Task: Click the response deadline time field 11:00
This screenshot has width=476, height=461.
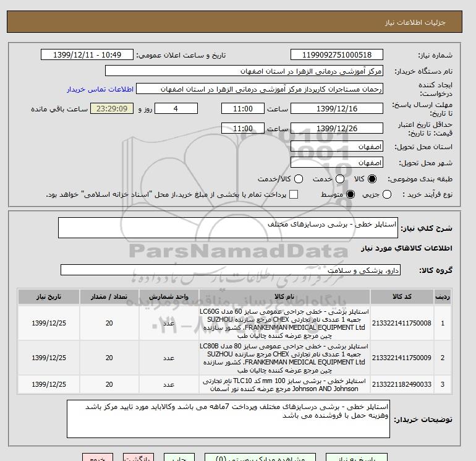Action: [x=242, y=108]
